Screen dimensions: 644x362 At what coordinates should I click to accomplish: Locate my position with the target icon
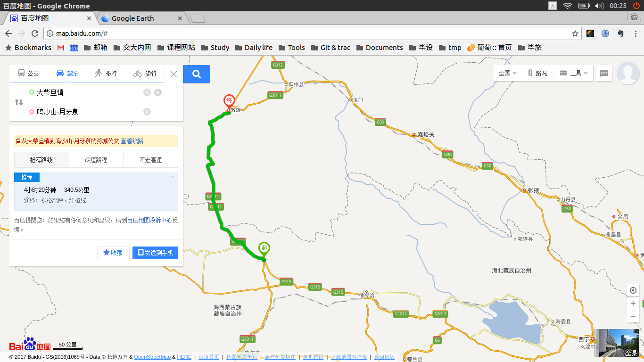point(633,290)
